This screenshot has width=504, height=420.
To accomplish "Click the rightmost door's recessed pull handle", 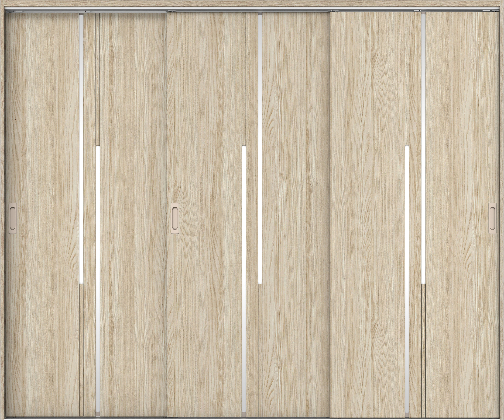I will tap(492, 218).
